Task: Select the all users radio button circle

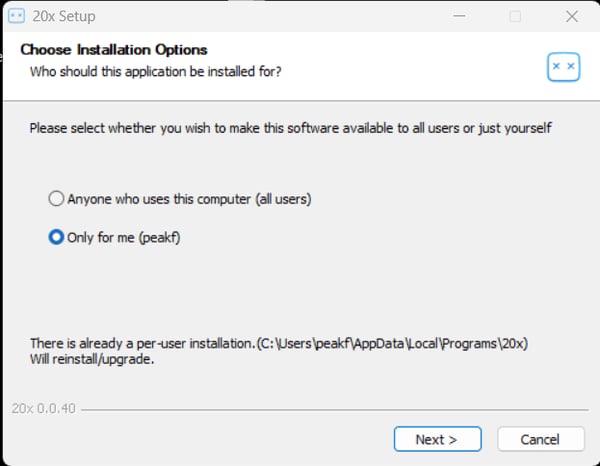Action: tap(57, 199)
